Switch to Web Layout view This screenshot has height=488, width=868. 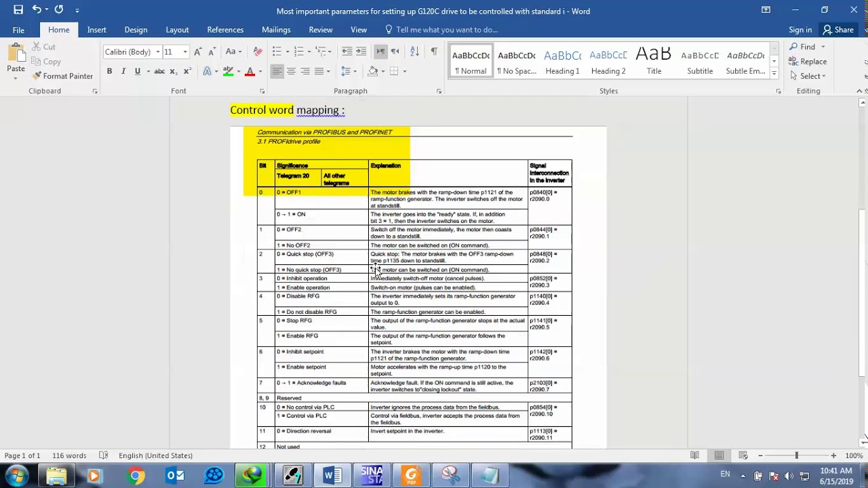pos(743,455)
